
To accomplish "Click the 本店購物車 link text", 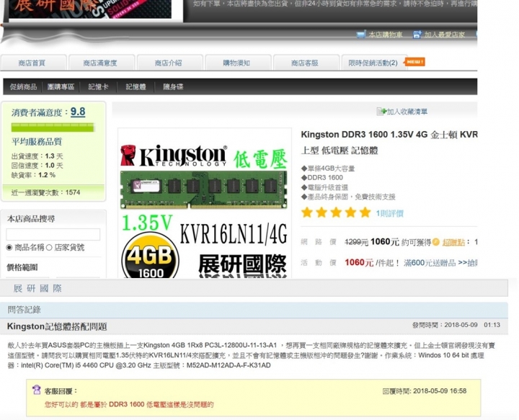I will pyautogui.click(x=385, y=35).
